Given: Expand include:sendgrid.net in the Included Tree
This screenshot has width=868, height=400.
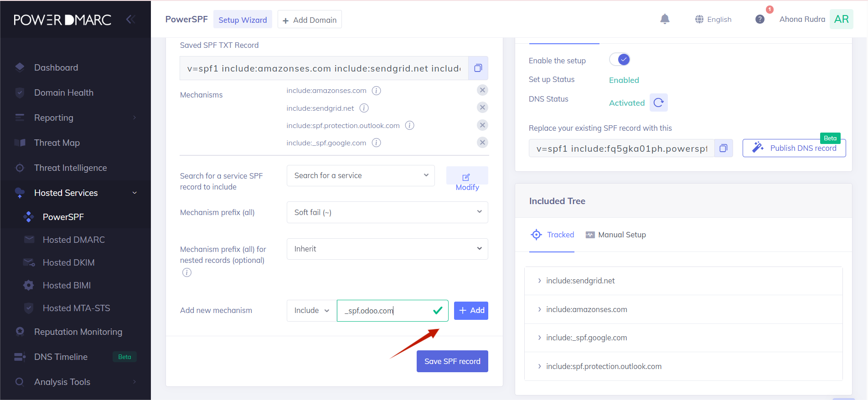Looking at the screenshot, I should [x=540, y=281].
